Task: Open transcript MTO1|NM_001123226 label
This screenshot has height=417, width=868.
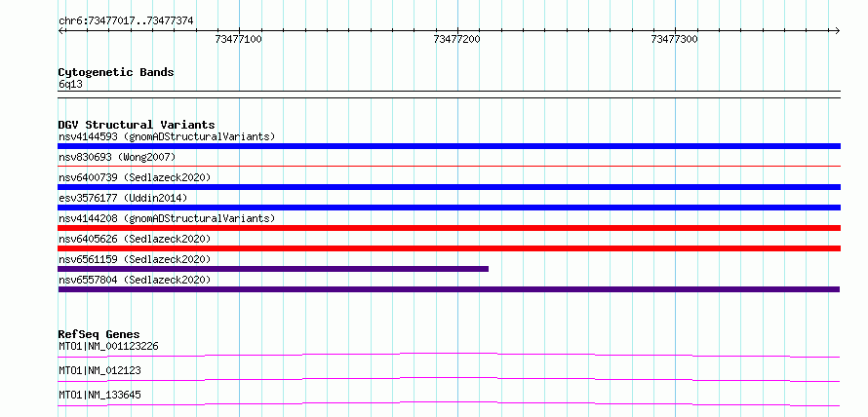Action: (x=108, y=346)
